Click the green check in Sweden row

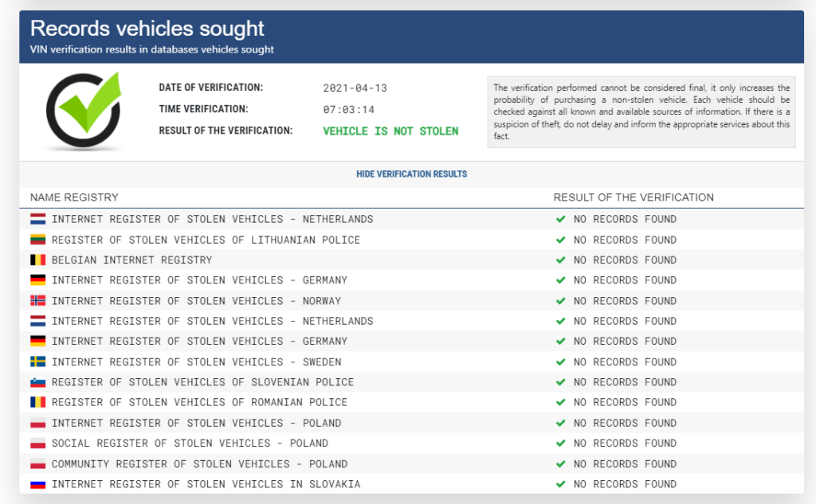560,361
